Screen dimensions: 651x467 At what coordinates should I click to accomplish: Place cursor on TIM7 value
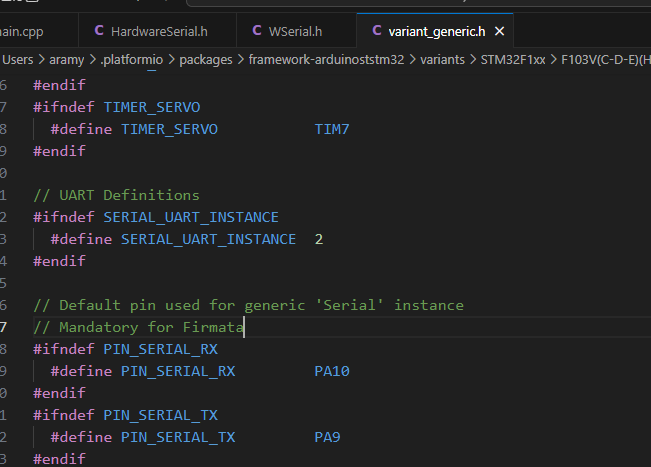pyautogui.click(x=331, y=129)
